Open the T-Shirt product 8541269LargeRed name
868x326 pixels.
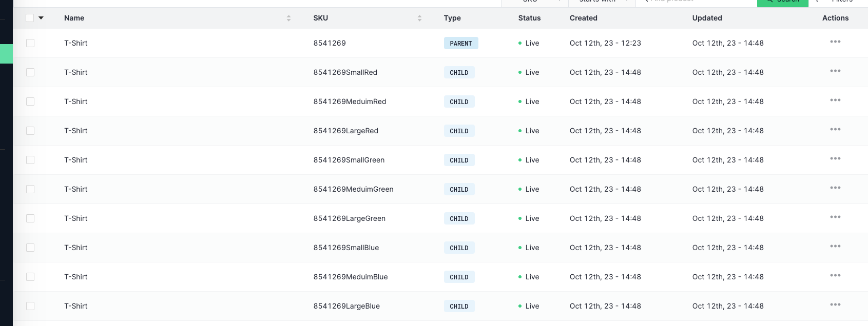point(76,131)
